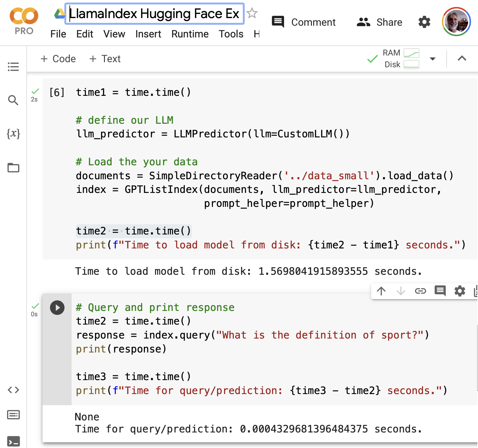
Task: Open the terminal panel
Action: [13, 441]
